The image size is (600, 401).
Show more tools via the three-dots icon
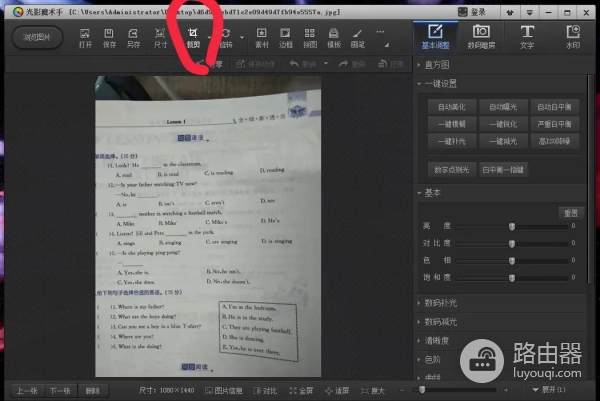coord(380,32)
